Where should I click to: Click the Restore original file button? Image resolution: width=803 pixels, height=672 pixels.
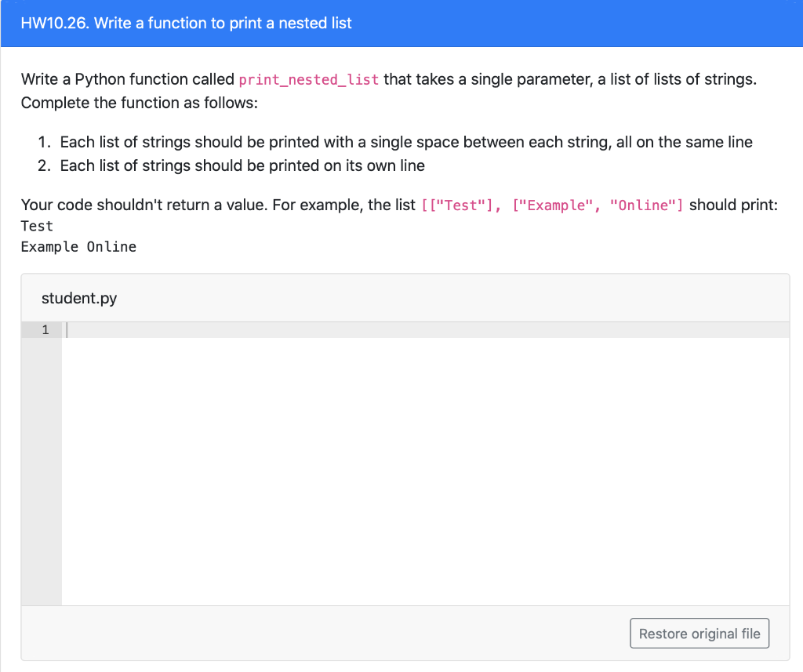point(699,633)
